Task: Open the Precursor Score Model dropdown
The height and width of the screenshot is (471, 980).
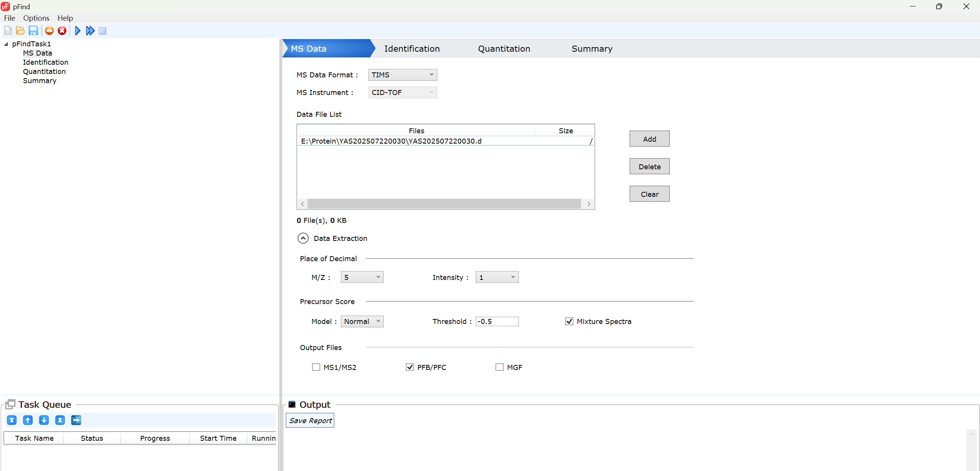Action: point(362,321)
